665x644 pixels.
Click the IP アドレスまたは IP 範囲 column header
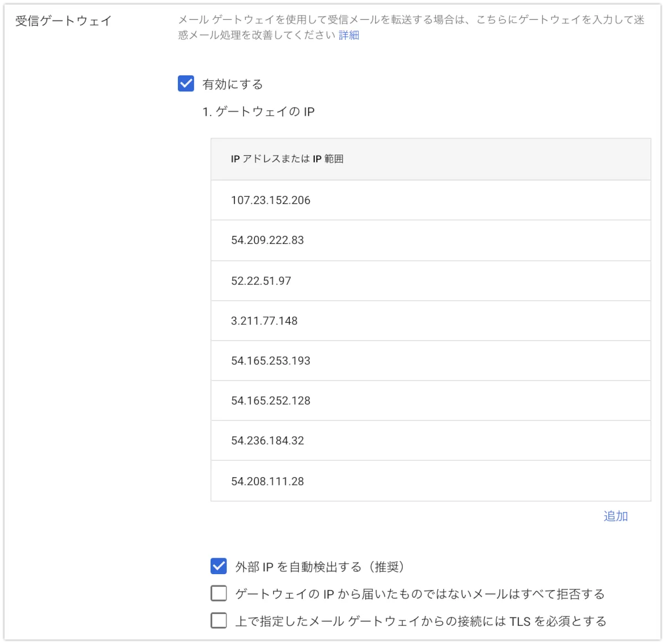tap(287, 159)
